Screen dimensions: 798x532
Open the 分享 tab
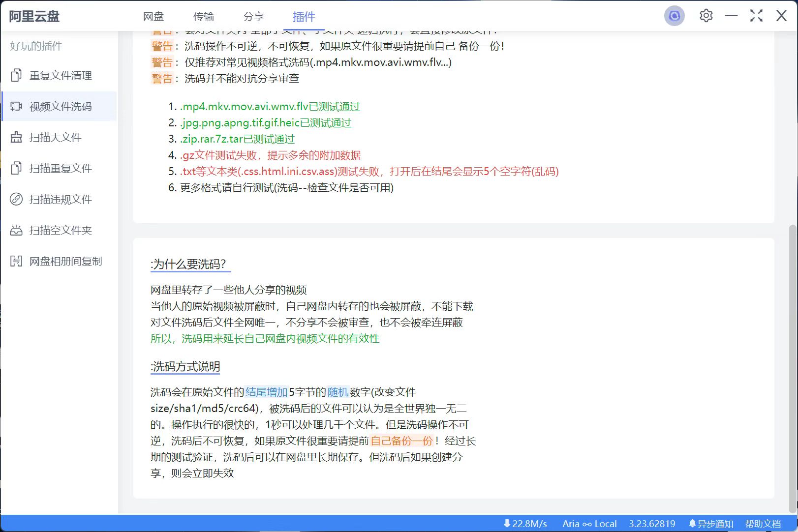click(253, 17)
